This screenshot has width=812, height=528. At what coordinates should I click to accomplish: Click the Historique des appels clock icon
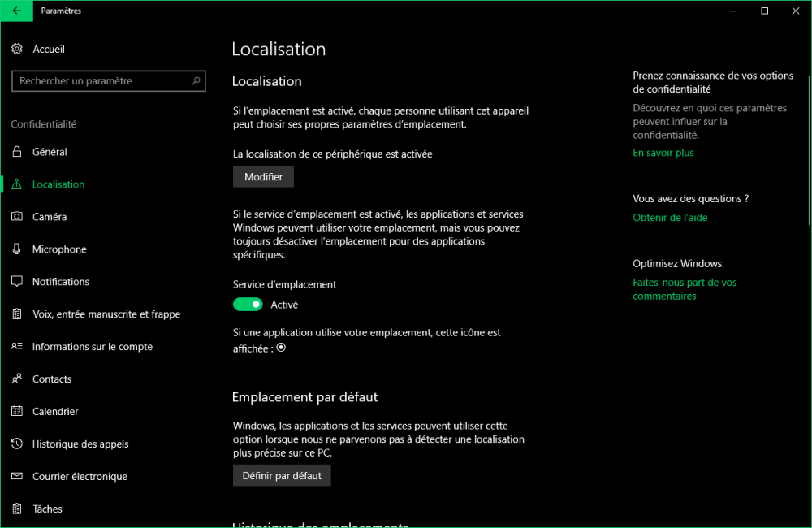pyautogui.click(x=17, y=444)
